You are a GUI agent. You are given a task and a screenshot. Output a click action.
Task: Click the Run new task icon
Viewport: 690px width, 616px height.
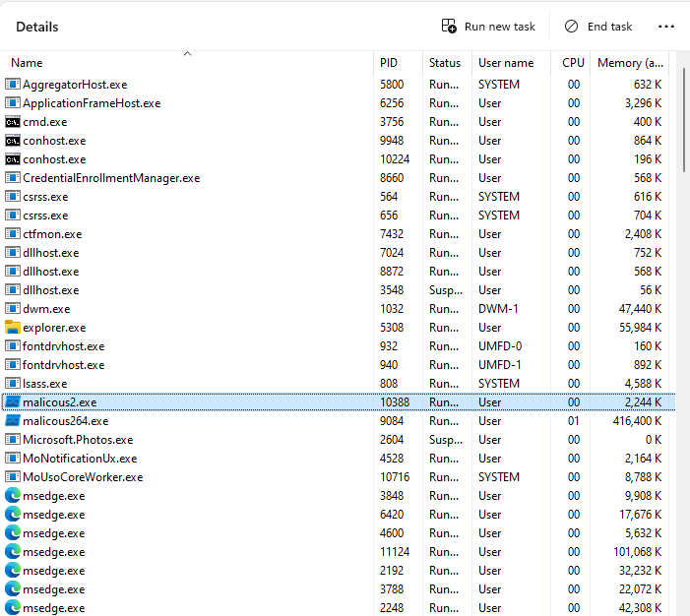(449, 27)
